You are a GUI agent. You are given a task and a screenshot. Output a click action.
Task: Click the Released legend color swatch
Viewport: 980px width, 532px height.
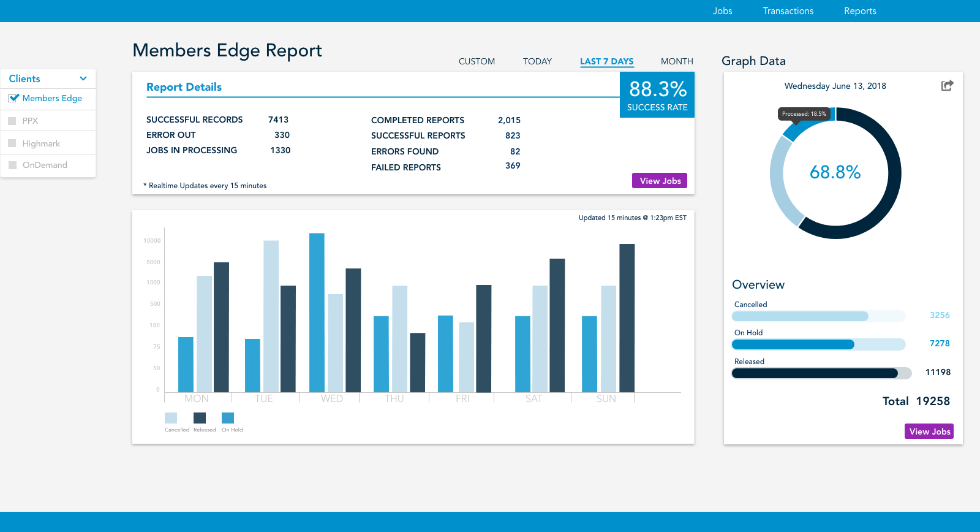click(x=200, y=418)
